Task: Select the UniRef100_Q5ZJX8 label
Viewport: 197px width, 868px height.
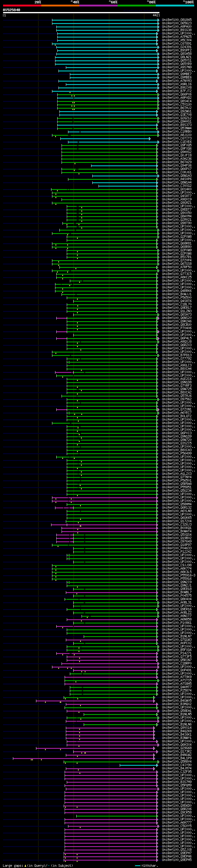Action: [x=177, y=850]
